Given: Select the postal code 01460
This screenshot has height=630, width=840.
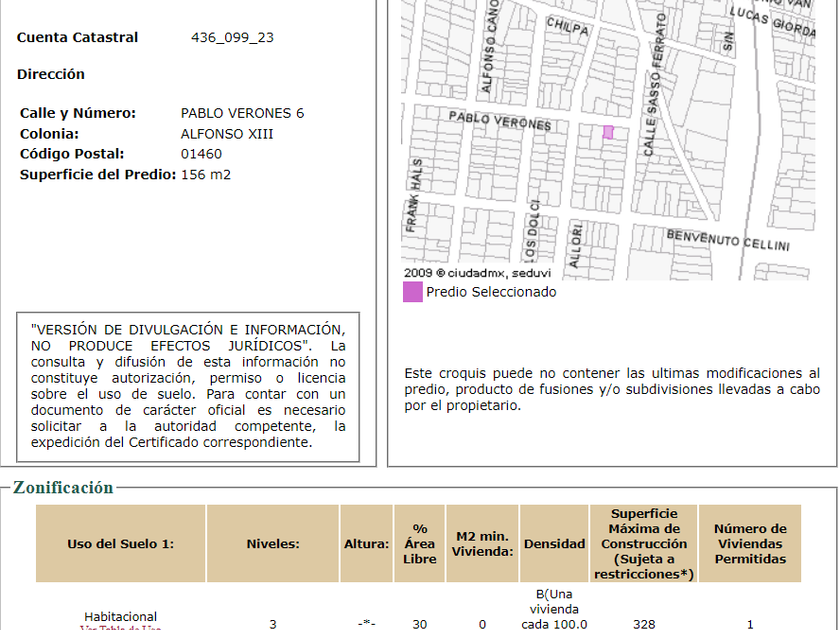Looking at the screenshot, I should pos(201,154).
